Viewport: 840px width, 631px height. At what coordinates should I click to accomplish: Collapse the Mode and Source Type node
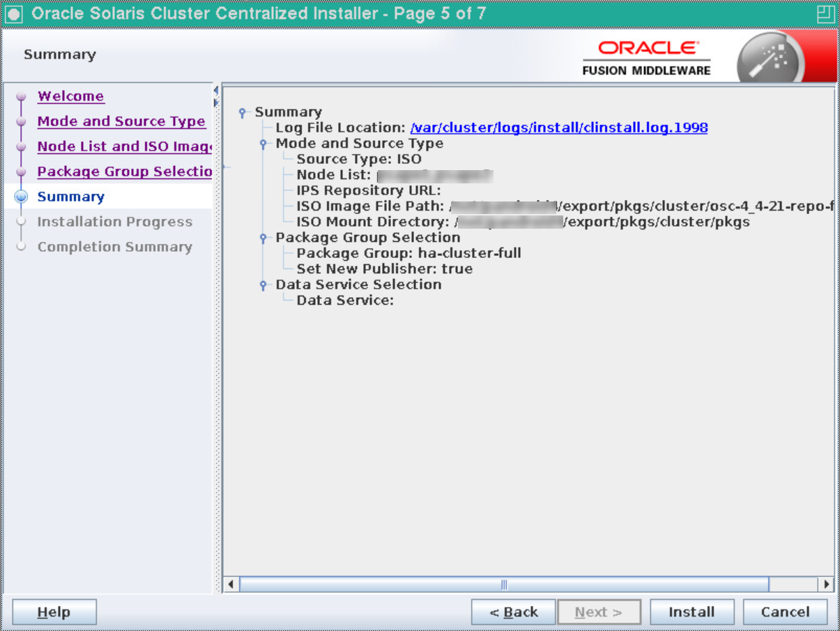coord(264,144)
